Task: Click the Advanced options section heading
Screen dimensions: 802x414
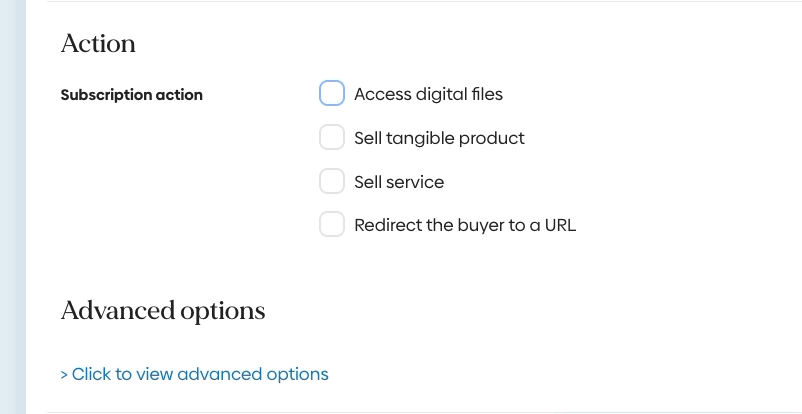Action: [x=163, y=310]
